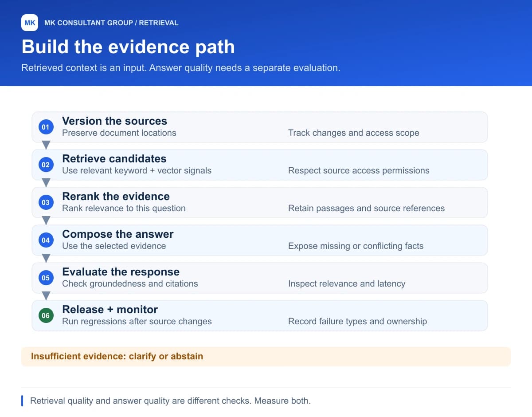
Task: Click 'Run regressions after source changes'
Action: 137,321
